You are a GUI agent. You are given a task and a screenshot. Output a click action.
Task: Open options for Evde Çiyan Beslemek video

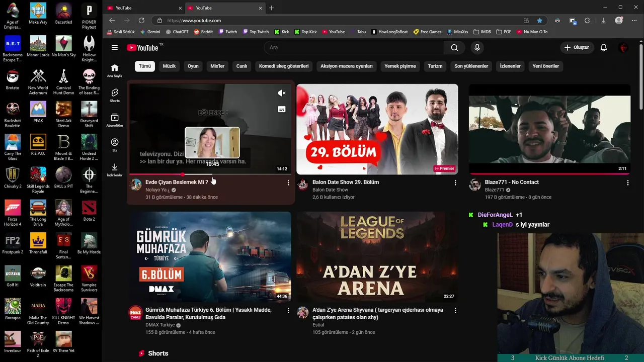288,183
